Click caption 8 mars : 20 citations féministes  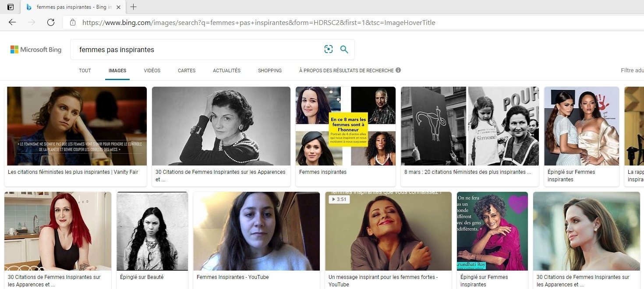468,172
